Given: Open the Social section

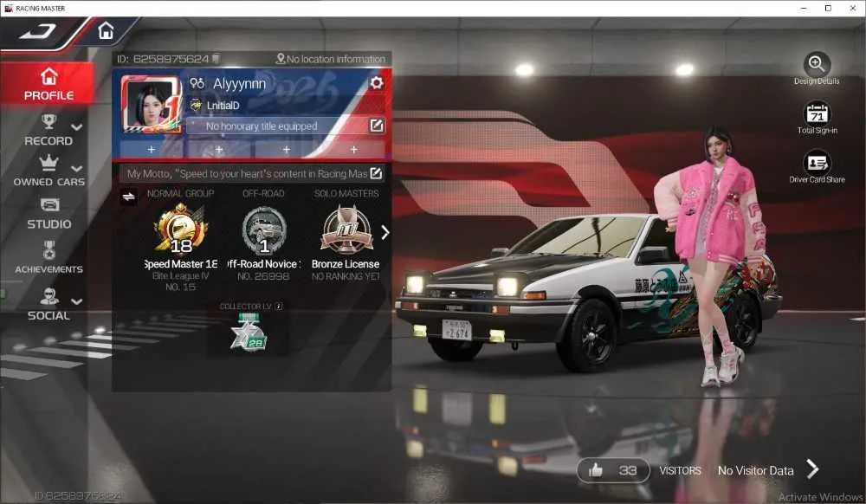Looking at the screenshot, I should point(48,305).
